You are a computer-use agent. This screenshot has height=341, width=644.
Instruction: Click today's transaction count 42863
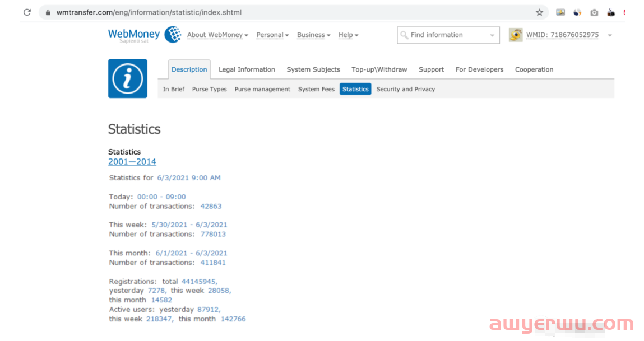[211, 207]
